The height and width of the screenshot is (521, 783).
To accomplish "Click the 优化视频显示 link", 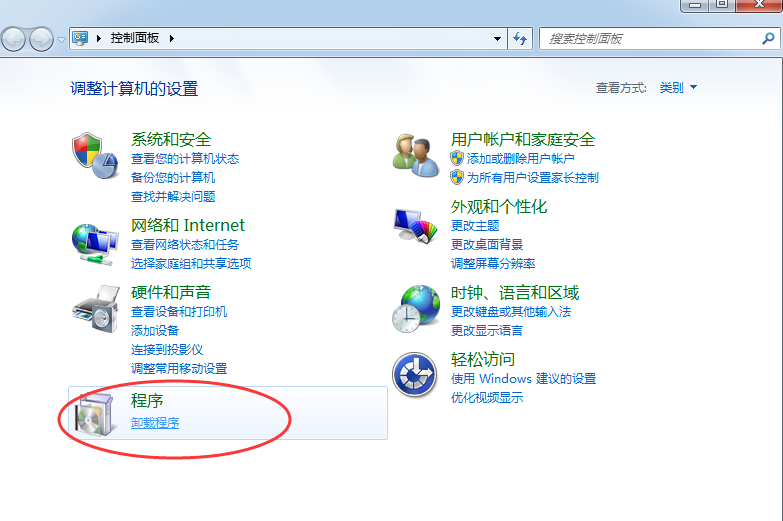I will [487, 398].
